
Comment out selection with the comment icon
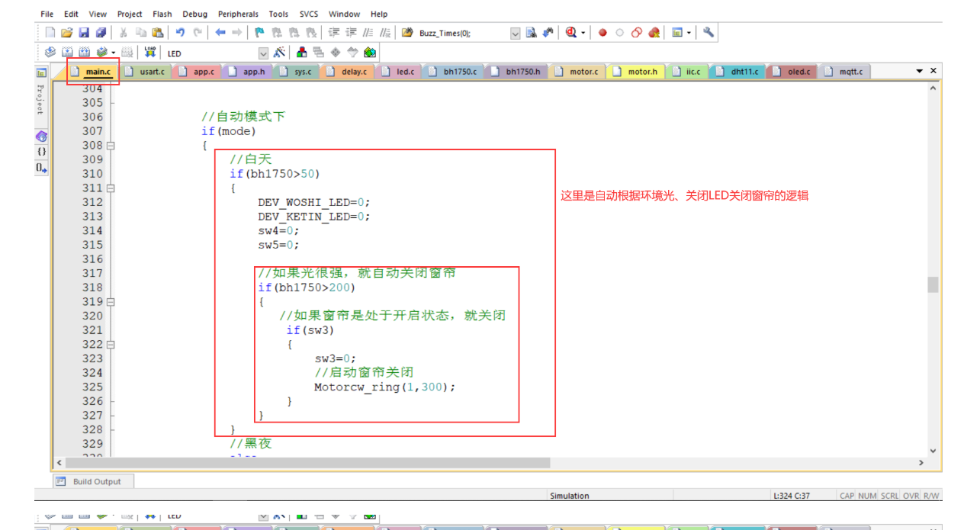[x=369, y=33]
